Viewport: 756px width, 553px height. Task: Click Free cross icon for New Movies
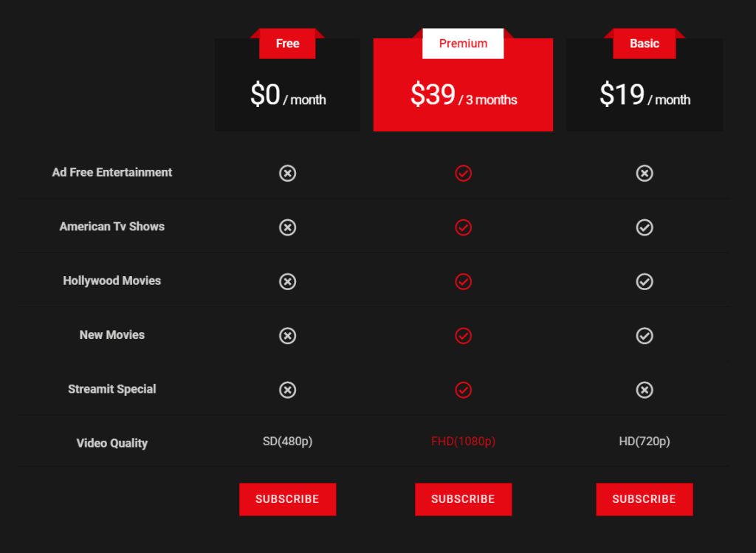click(x=287, y=336)
